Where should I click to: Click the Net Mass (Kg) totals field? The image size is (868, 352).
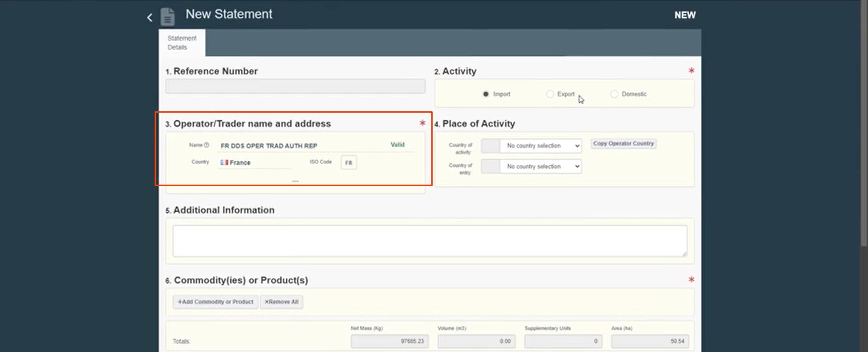click(389, 341)
